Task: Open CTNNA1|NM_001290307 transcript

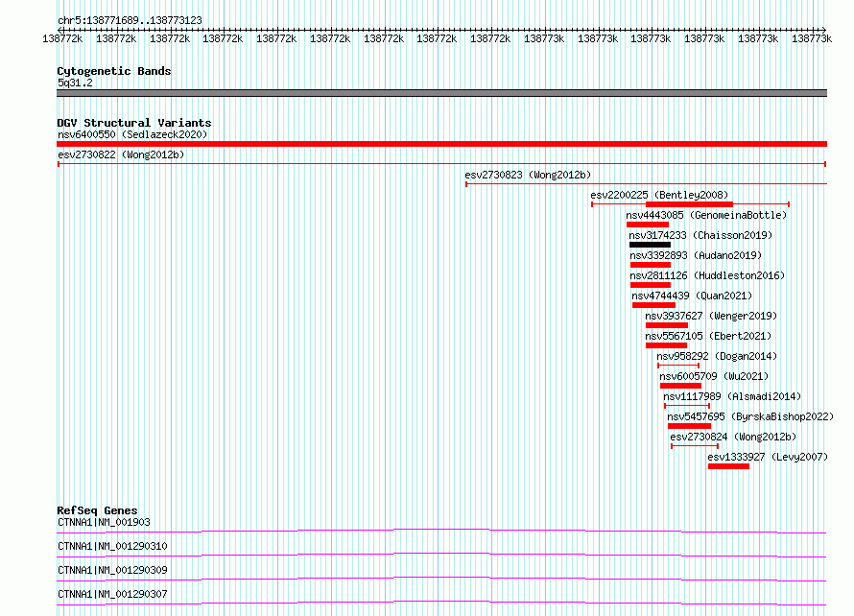Action: tap(112, 594)
